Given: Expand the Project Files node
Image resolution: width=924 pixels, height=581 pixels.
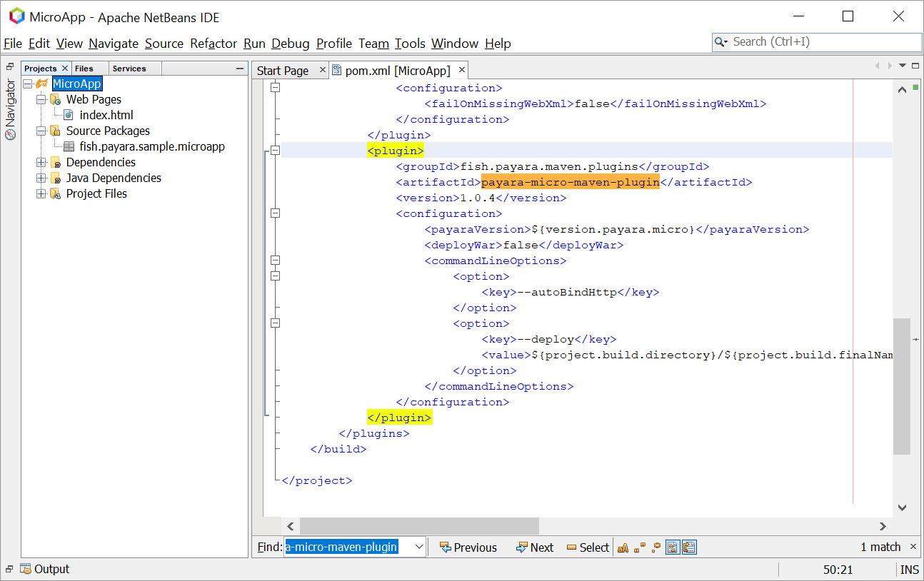Looking at the screenshot, I should click(x=41, y=194).
